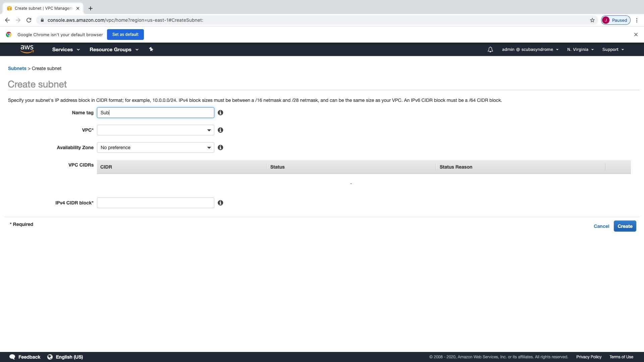Click info icon beside IPv4 CIDR block
The height and width of the screenshot is (362, 644).
pos(220,203)
